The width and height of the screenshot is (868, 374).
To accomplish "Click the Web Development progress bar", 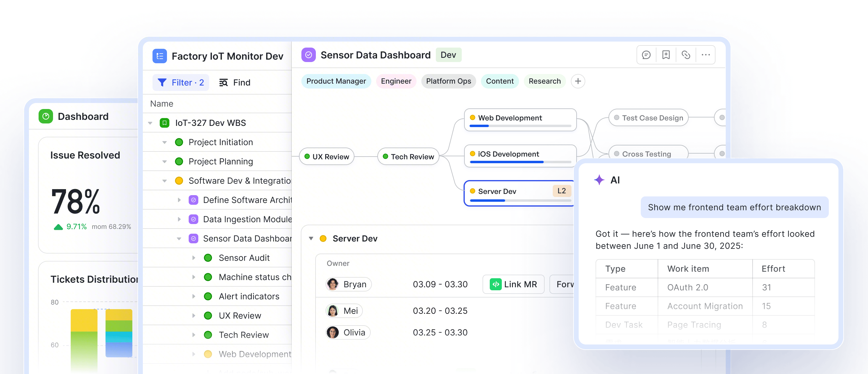I will click(x=520, y=126).
